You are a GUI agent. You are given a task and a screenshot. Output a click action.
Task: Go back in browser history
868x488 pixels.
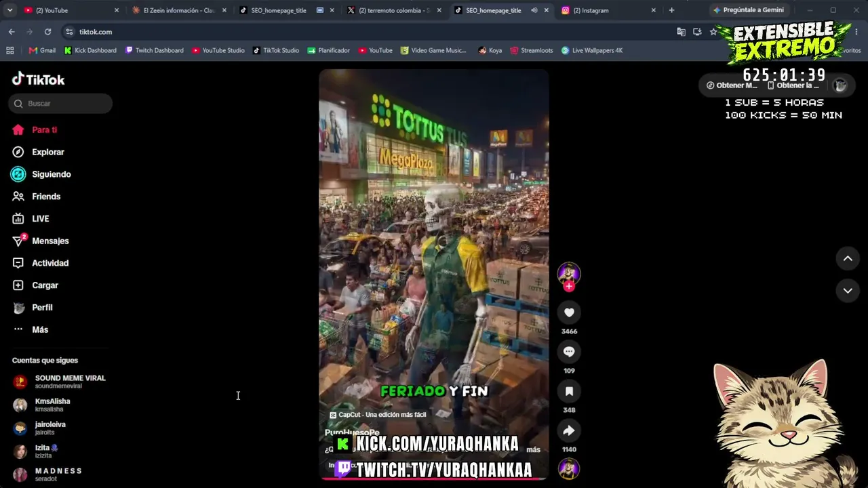click(12, 32)
